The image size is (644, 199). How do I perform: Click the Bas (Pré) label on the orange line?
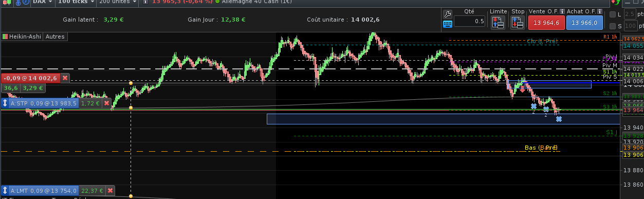[x=541, y=148]
